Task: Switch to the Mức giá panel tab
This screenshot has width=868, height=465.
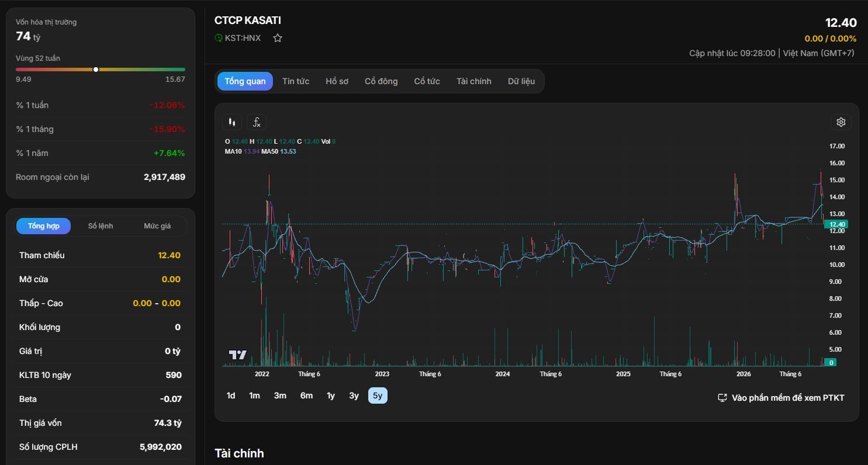Action: pos(157,226)
